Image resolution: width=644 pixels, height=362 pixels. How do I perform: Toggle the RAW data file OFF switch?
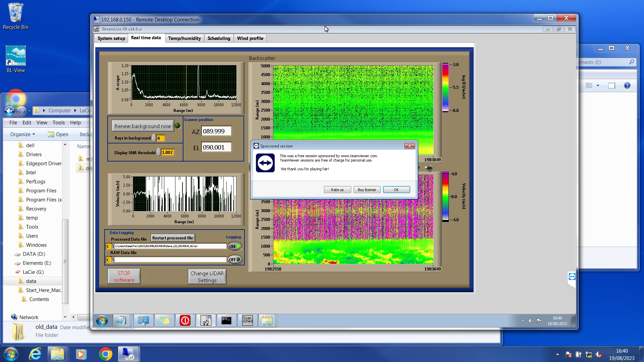[x=235, y=259]
